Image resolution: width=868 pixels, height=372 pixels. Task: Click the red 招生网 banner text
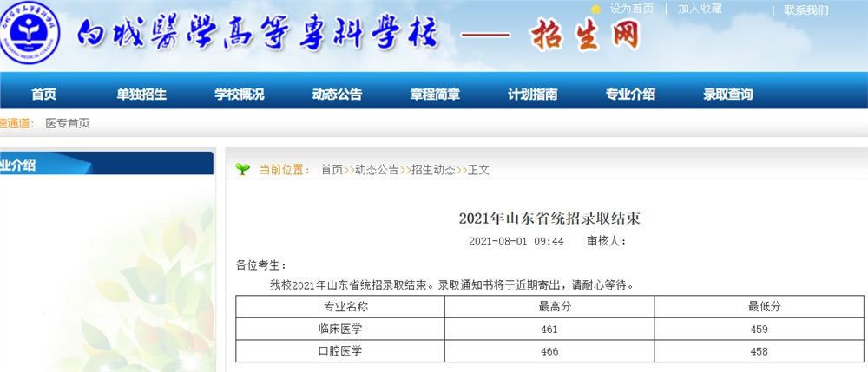coord(585,36)
